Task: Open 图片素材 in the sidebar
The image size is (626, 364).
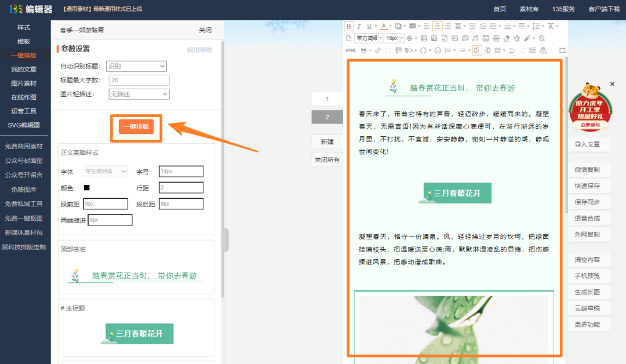Action: 24,83
